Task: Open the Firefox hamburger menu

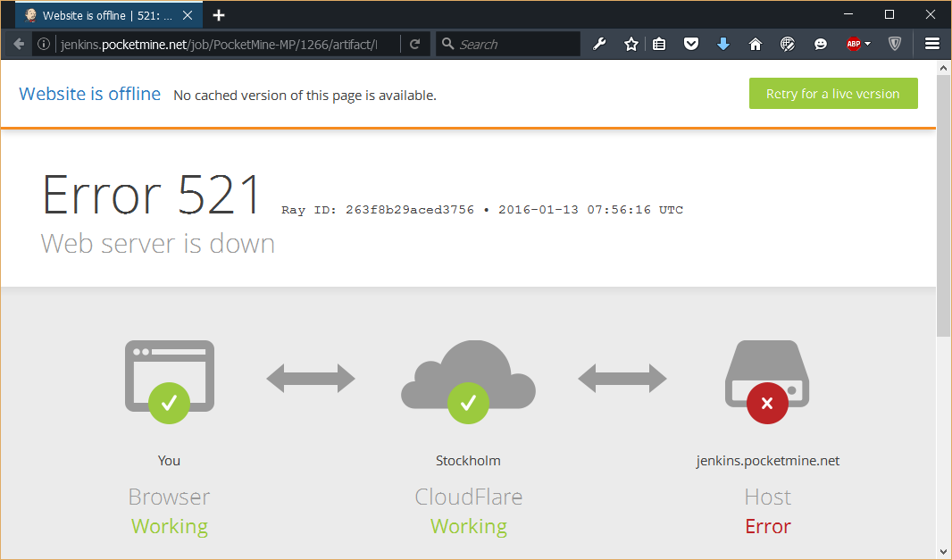Action: [x=932, y=44]
